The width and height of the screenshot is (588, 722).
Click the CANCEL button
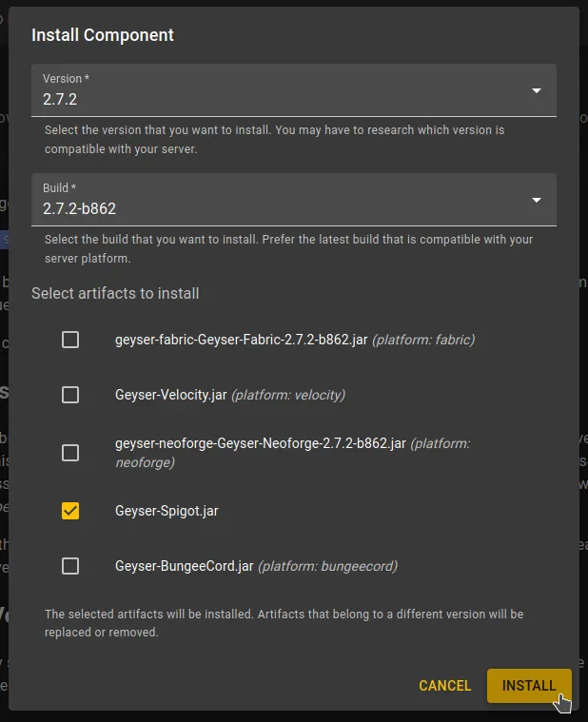point(444,686)
